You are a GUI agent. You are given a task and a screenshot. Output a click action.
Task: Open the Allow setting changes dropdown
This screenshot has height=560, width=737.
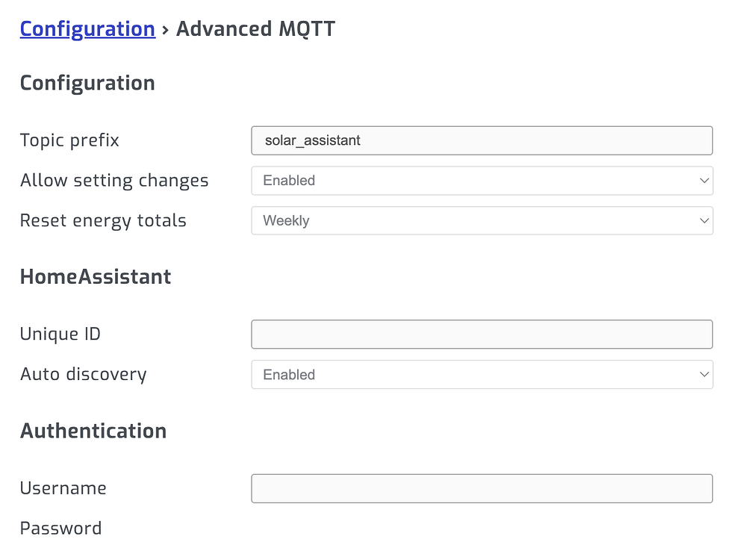click(482, 180)
